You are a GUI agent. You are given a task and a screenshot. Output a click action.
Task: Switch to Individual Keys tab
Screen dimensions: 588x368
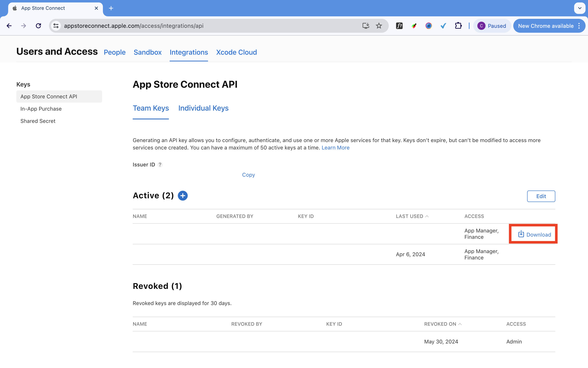(203, 108)
